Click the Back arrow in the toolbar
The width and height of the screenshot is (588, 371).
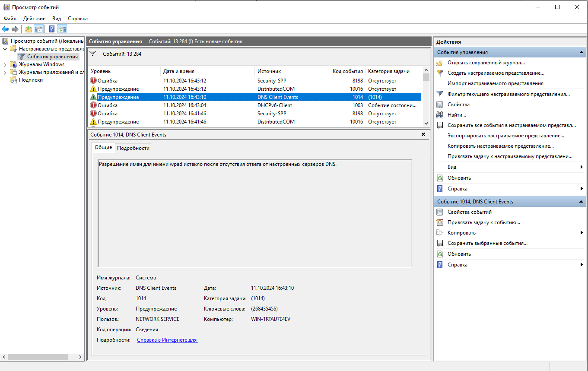(5, 29)
